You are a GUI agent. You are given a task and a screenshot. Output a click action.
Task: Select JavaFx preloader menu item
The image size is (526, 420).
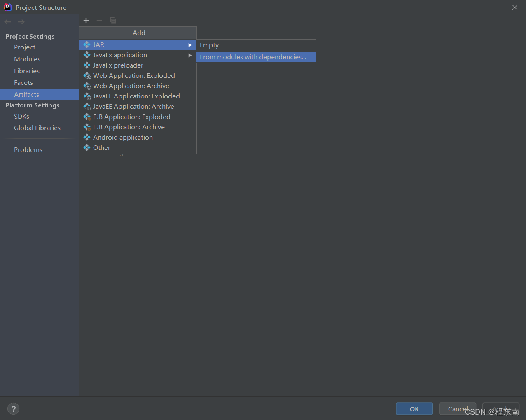click(138, 65)
